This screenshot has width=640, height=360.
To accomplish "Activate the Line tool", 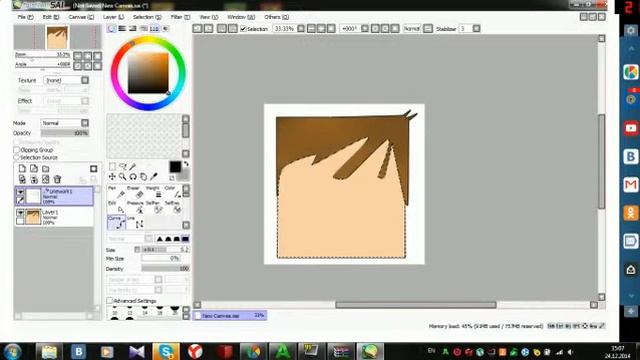I will (136, 222).
